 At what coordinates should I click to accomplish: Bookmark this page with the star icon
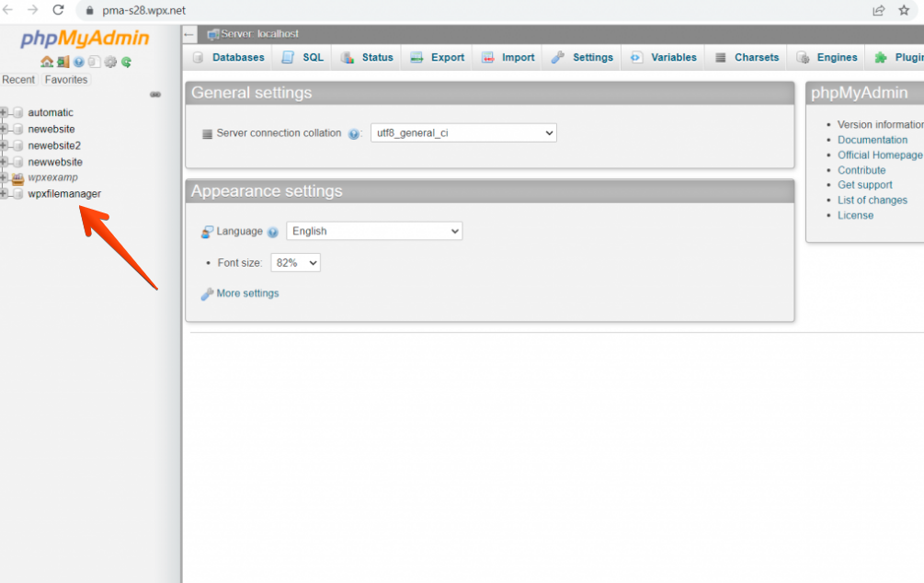tap(904, 10)
